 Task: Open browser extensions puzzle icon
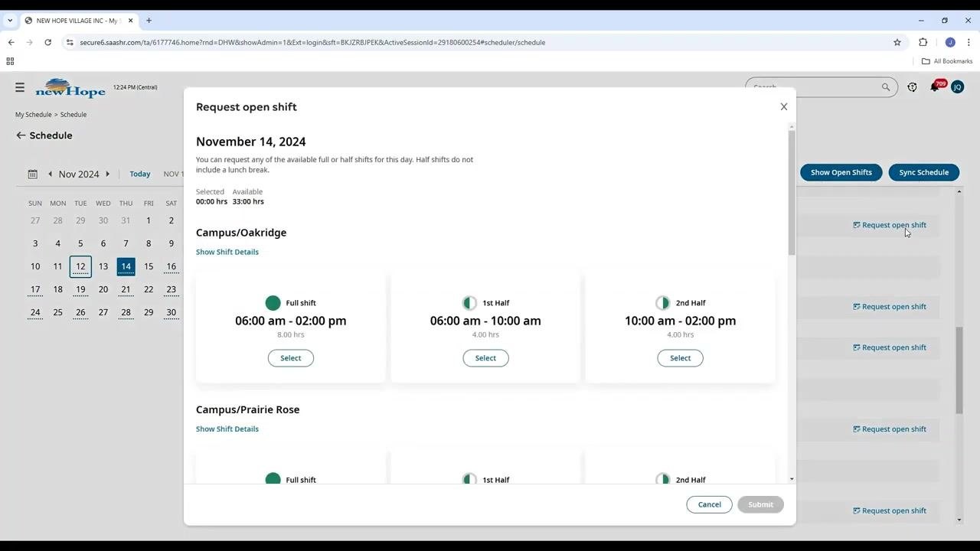[923, 42]
